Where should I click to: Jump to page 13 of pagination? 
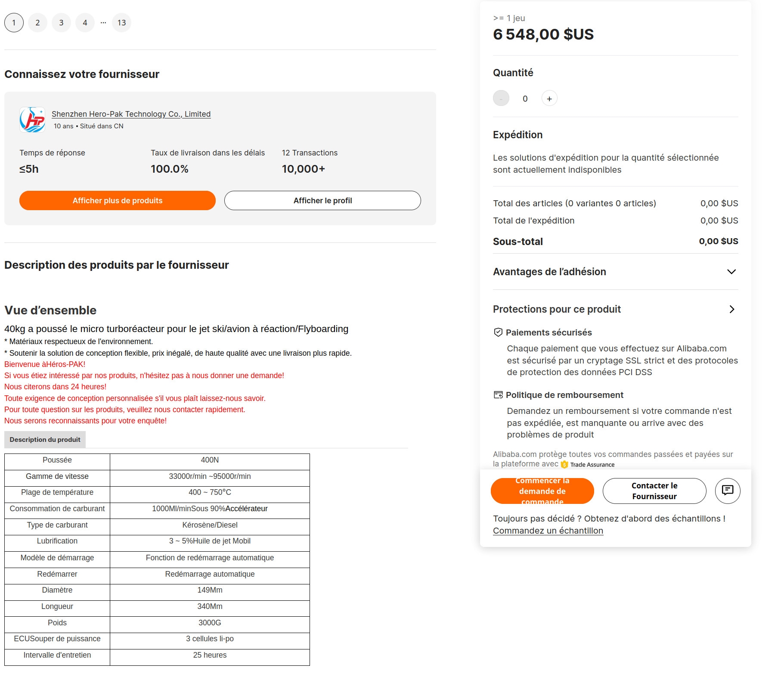click(x=121, y=23)
